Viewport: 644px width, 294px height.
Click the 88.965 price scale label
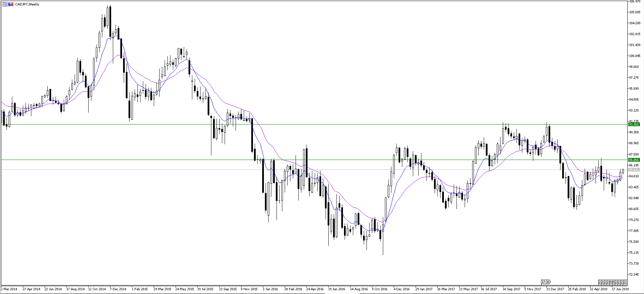pyautogui.click(x=634, y=143)
